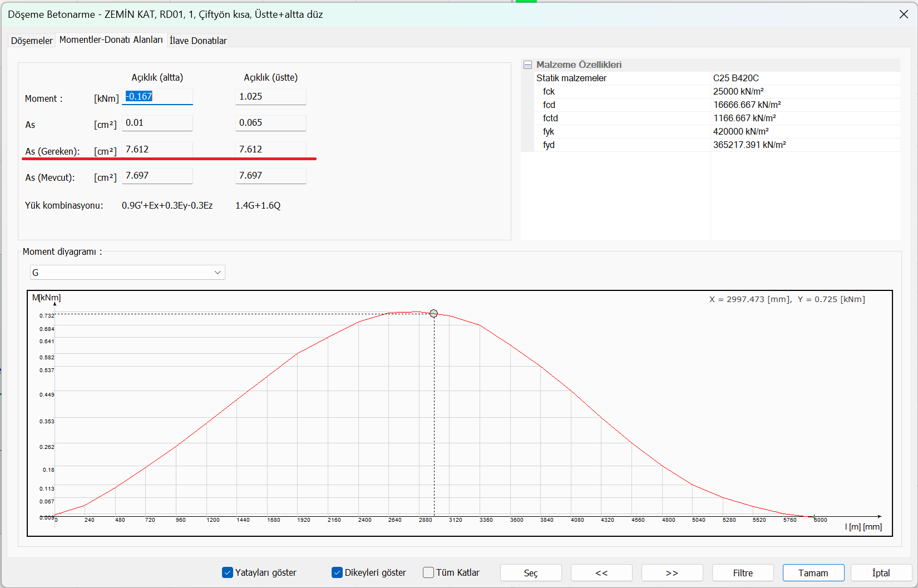Image resolution: width=918 pixels, height=588 pixels.
Task: Click the Açıklık (üstte) column header
Action: pyautogui.click(x=271, y=77)
